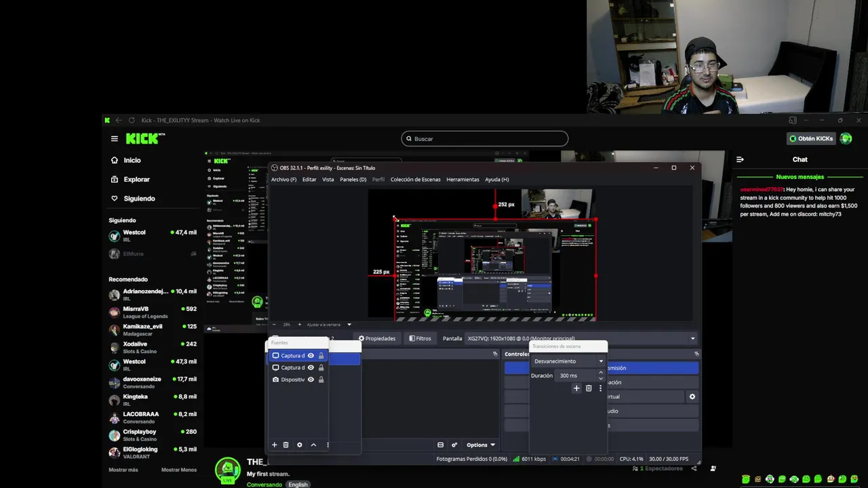Open the Ajustar a la ventana dropdown

click(x=329, y=325)
